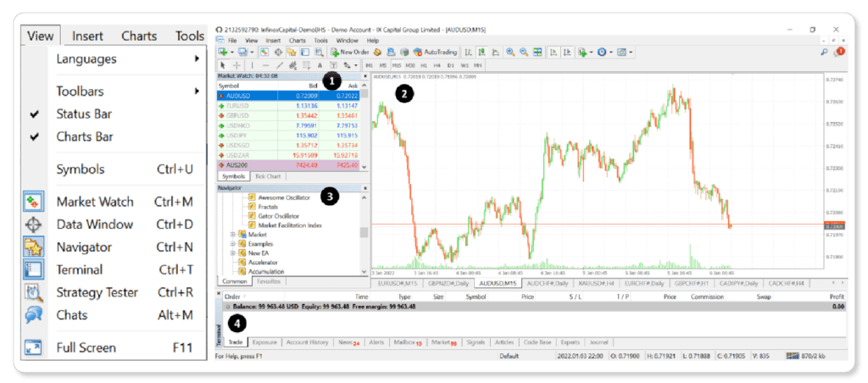This screenshot has height=383, width=868.
Task: Click the Strategy Tester magnifier icon
Action: click(33, 293)
